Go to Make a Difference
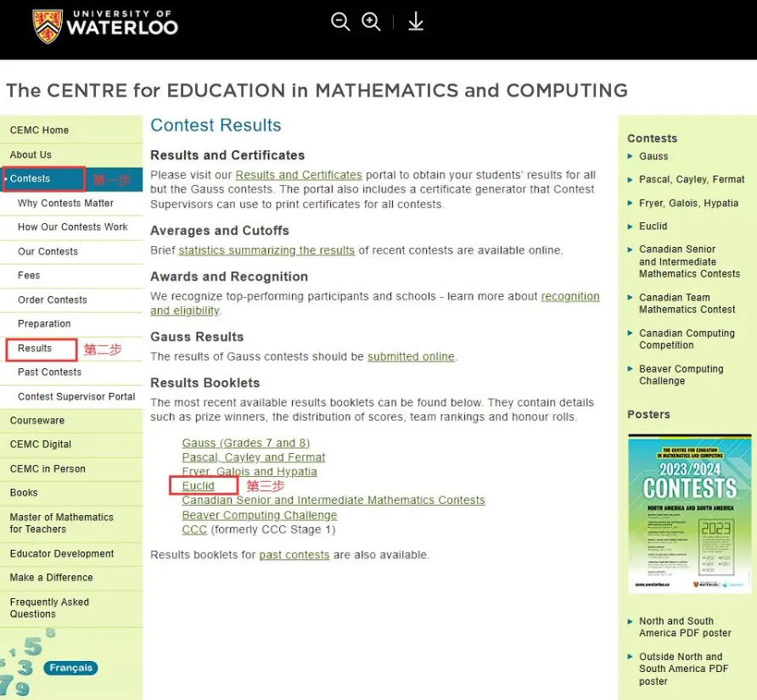Screen dimensions: 757x700 click(51, 577)
